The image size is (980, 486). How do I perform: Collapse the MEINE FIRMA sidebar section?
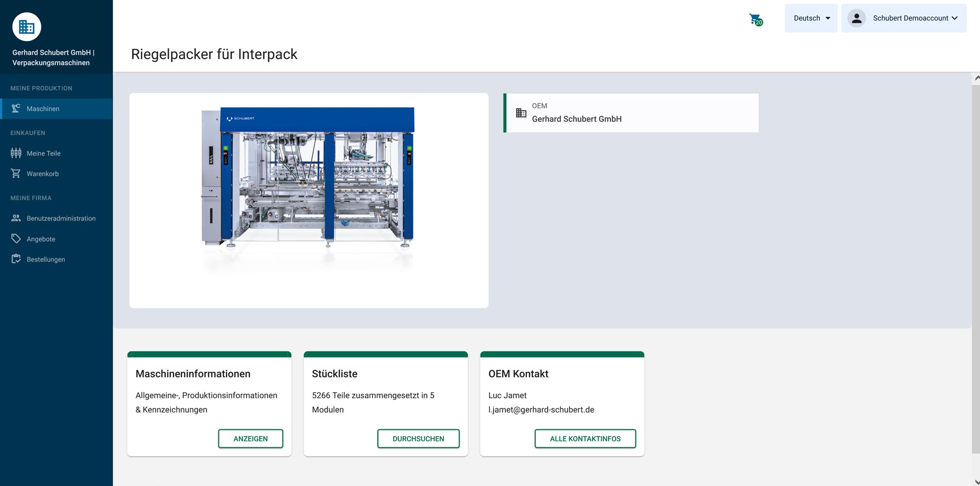coord(31,198)
